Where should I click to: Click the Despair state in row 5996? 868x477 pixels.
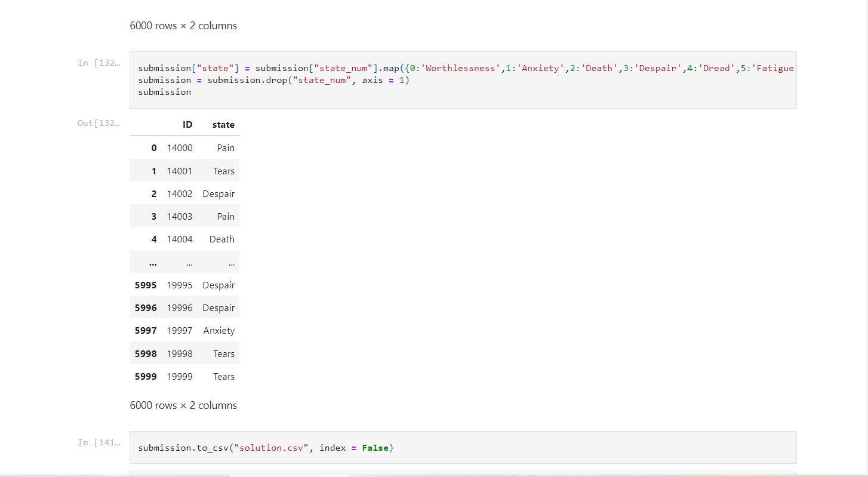point(218,307)
